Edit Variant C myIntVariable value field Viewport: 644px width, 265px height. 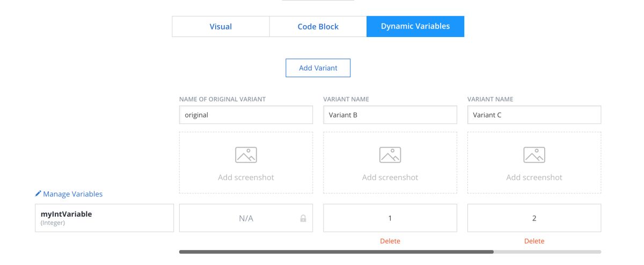point(534,218)
